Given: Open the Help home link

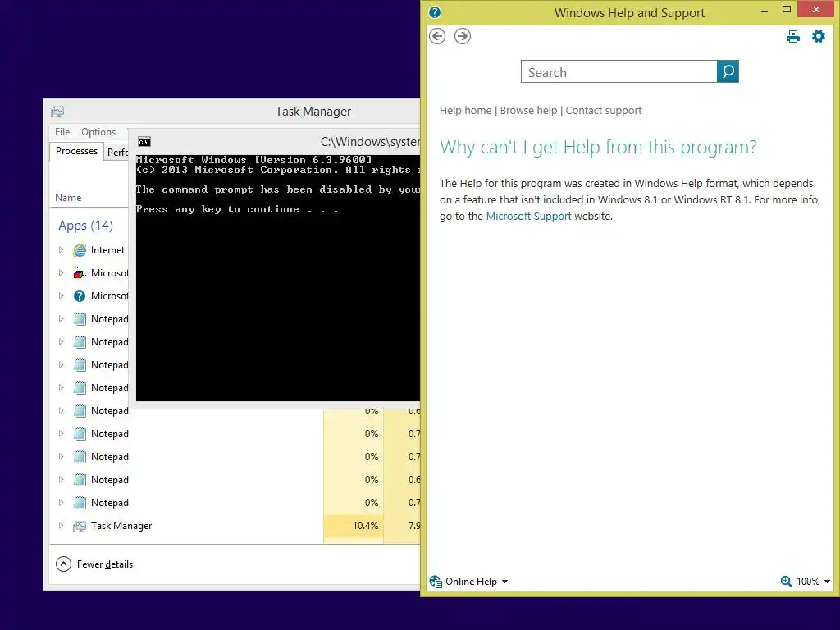Looking at the screenshot, I should click(466, 111).
